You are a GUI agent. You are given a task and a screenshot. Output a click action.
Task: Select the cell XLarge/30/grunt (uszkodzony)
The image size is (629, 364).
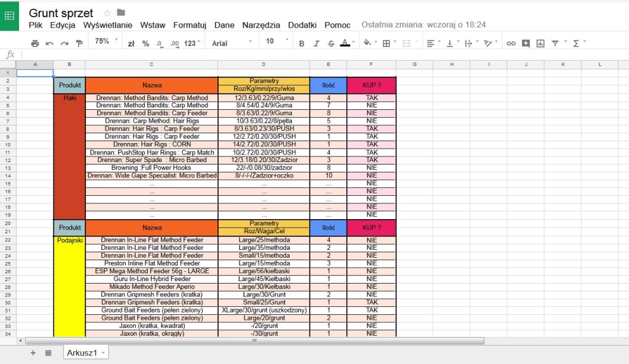(x=264, y=310)
